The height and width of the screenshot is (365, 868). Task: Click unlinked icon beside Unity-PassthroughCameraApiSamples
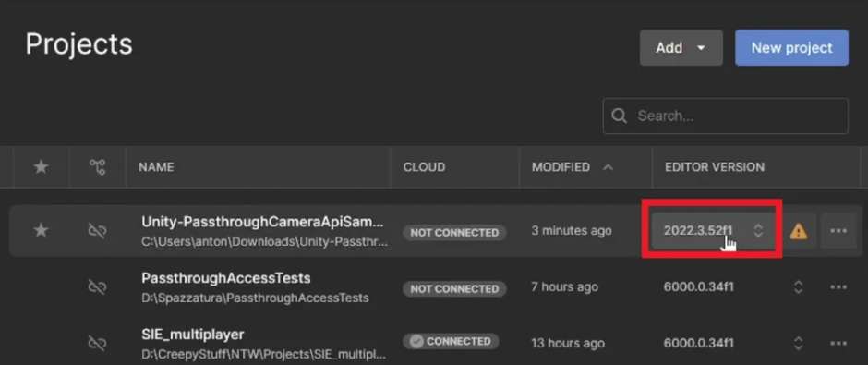click(98, 230)
